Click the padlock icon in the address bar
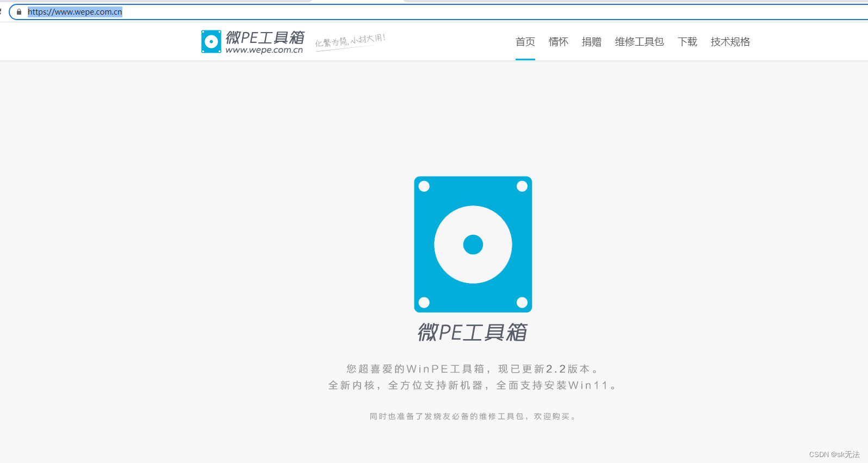The image size is (868, 463). 19,12
